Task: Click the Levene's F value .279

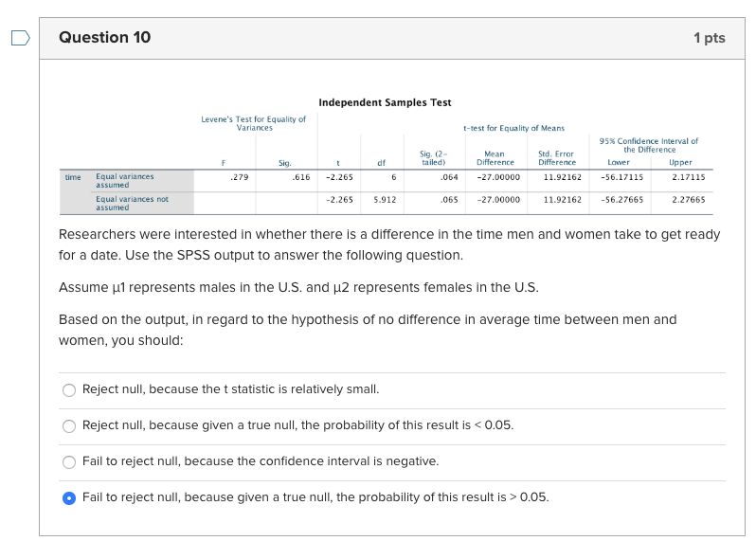Action: coord(239,177)
